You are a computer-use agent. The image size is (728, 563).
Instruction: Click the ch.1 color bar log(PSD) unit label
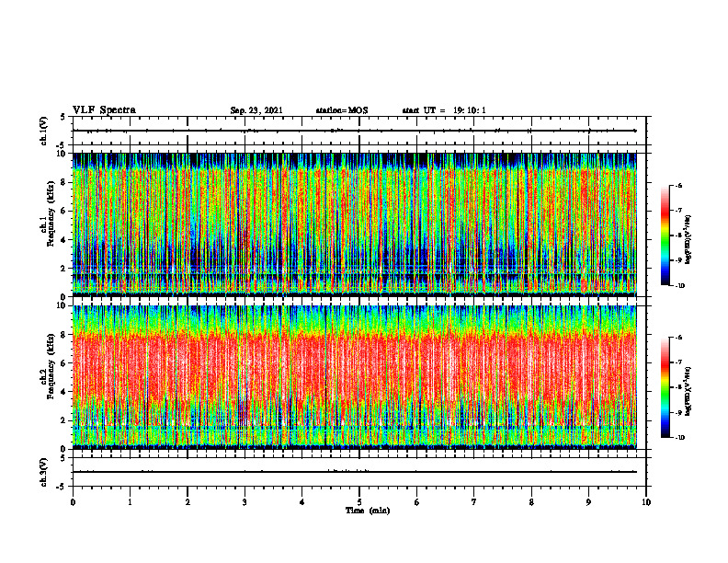[688, 240]
